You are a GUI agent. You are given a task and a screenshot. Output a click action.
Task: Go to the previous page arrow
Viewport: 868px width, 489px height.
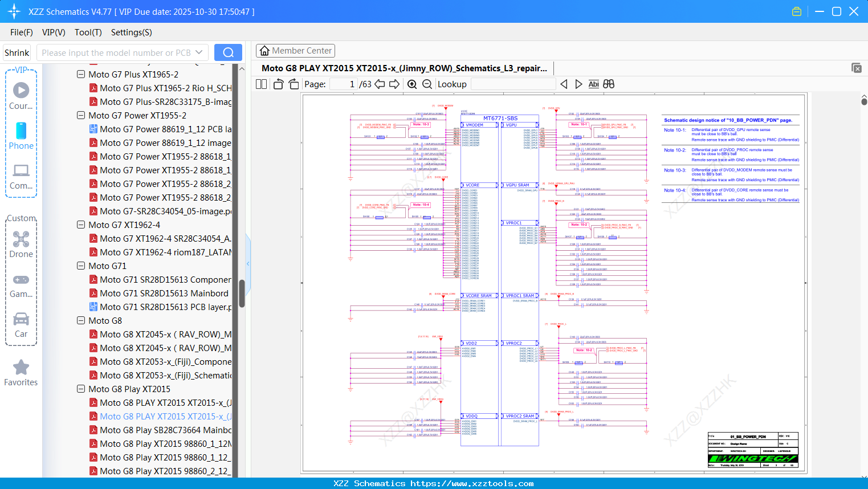coord(380,84)
